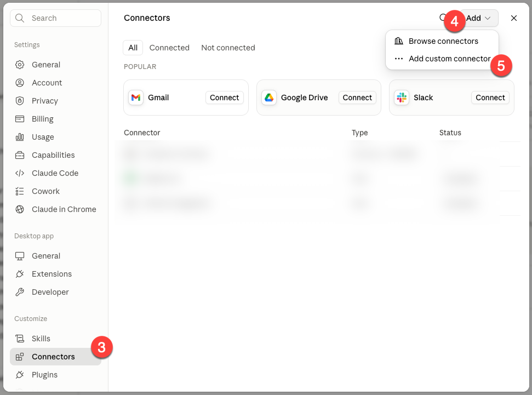Click the Slack logo icon
Viewport: 532px width, 395px height.
[x=402, y=98]
